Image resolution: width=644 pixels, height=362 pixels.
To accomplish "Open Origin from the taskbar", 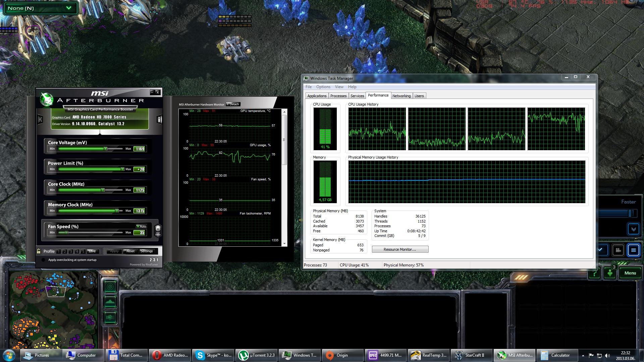I will pyautogui.click(x=342, y=355).
